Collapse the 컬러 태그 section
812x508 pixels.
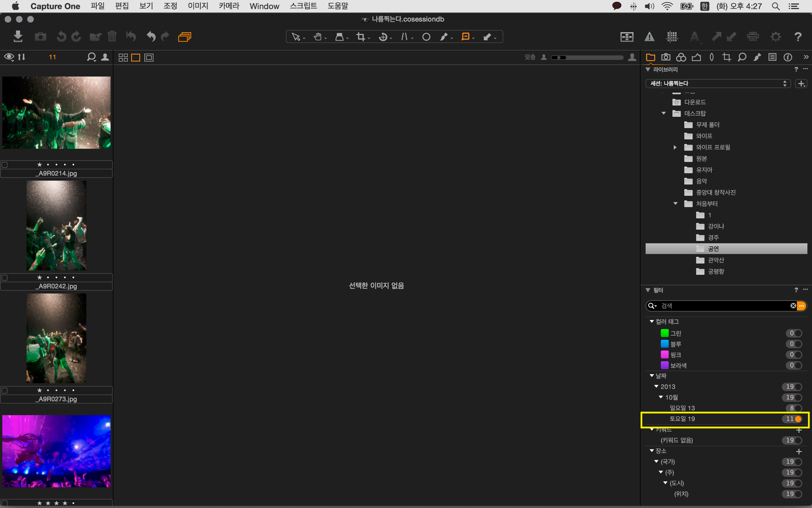(652, 322)
